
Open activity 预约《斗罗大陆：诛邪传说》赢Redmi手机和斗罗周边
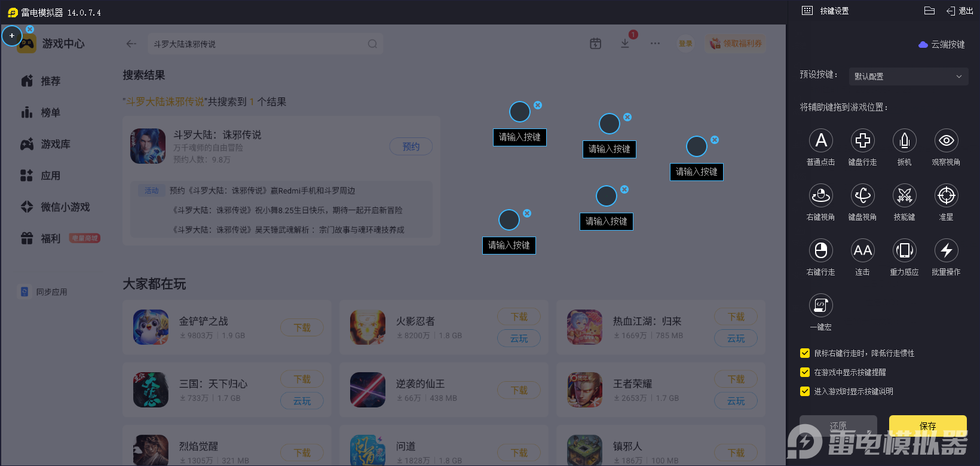[x=262, y=191]
